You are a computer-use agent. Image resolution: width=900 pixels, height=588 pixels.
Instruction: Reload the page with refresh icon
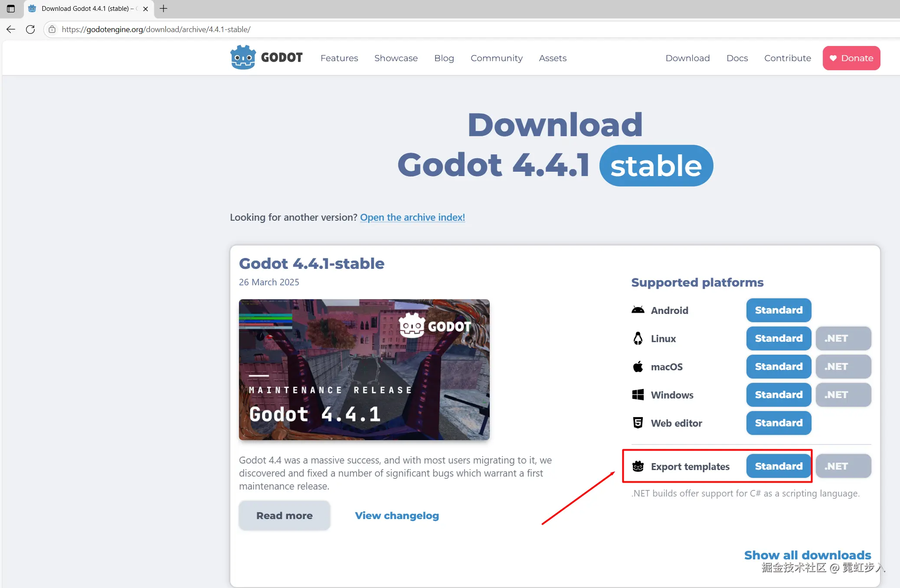[30, 29]
